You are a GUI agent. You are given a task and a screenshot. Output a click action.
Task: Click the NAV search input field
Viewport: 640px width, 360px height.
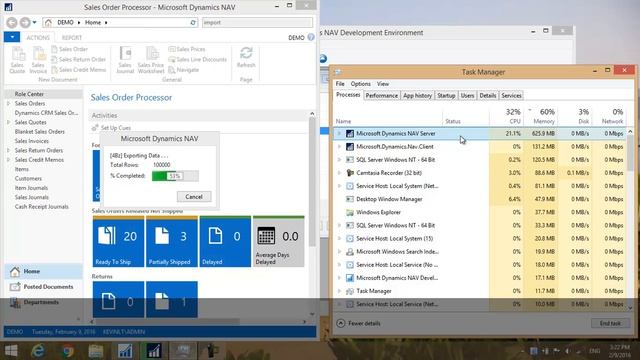point(258,22)
